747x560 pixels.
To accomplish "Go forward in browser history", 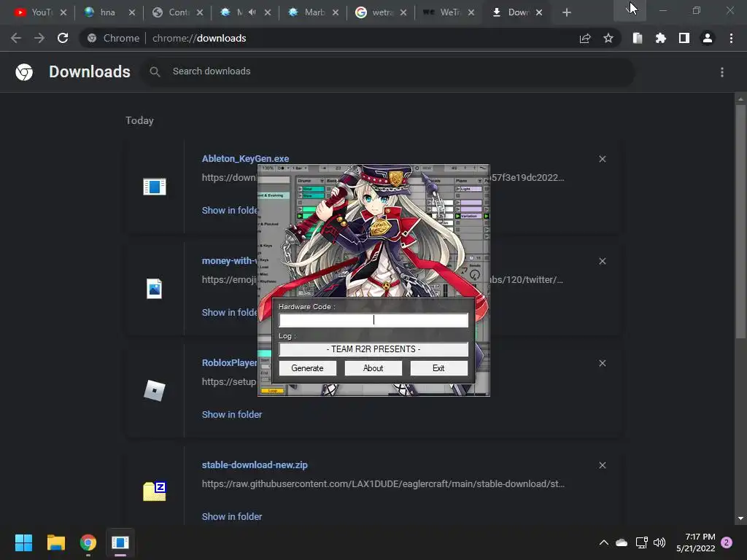I will [39, 38].
